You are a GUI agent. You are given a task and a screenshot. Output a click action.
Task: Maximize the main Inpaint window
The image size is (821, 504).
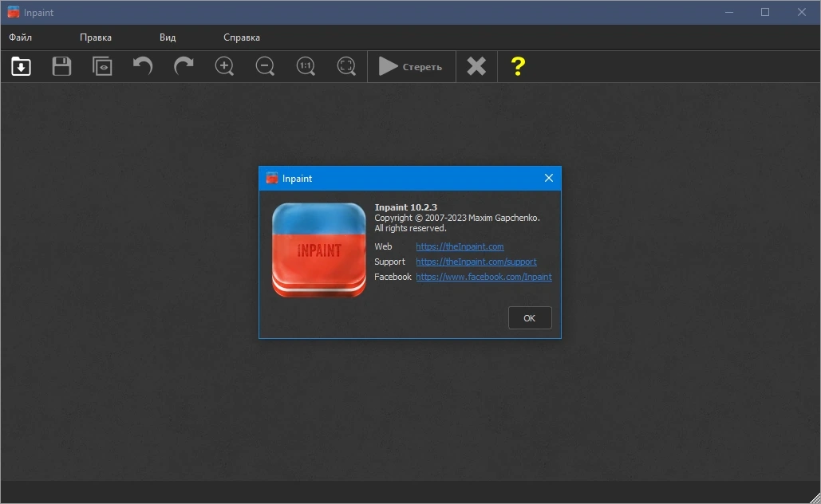[x=765, y=12]
